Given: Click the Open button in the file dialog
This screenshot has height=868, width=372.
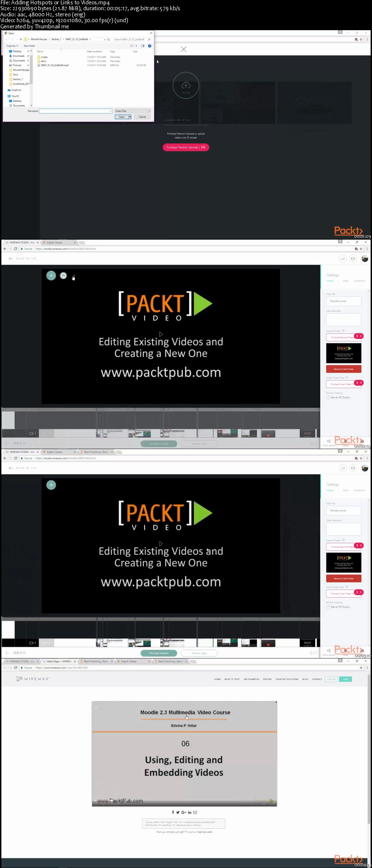Looking at the screenshot, I should (x=122, y=117).
